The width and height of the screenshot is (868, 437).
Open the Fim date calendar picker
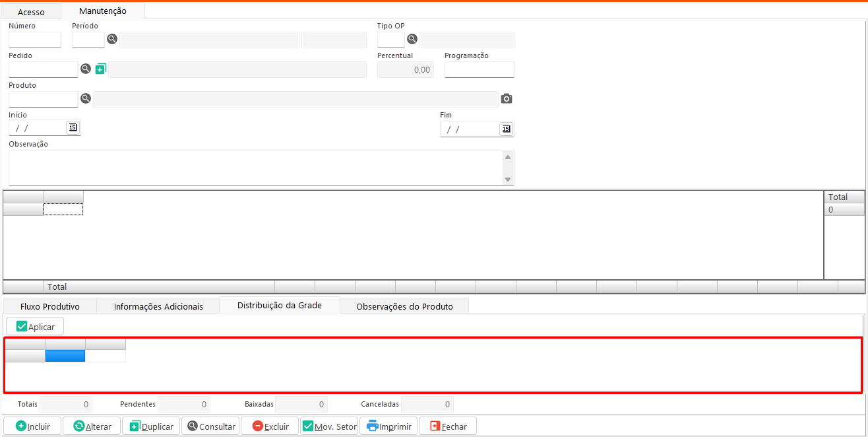point(506,129)
